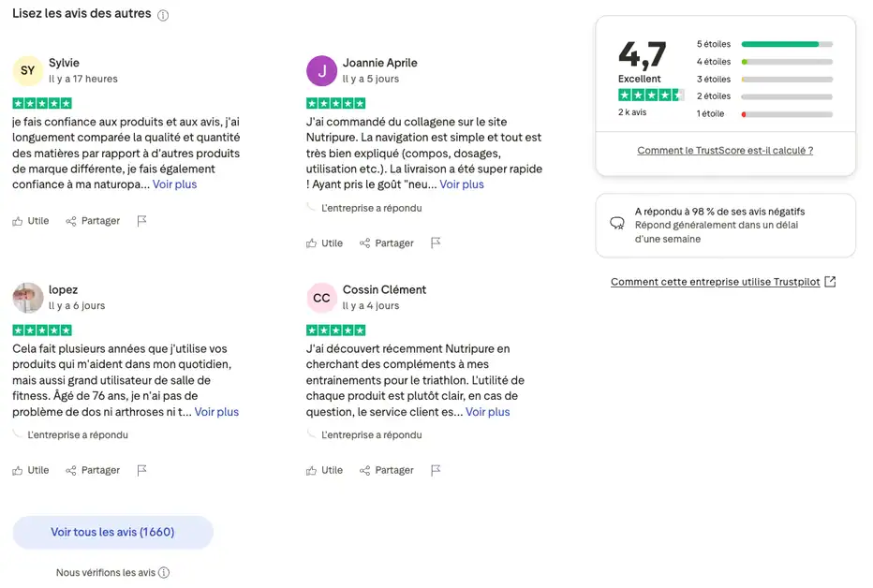Flag Joannie Aprile's review
This screenshot has height=588, width=873.
click(436, 243)
